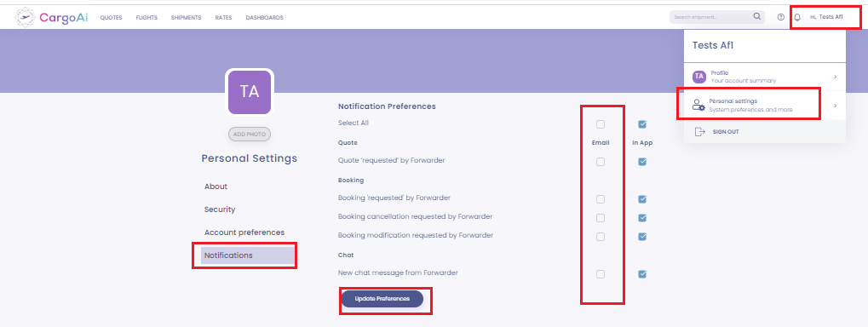Open the FLIGHTS menu
This screenshot has height=327, width=868.
click(147, 18)
